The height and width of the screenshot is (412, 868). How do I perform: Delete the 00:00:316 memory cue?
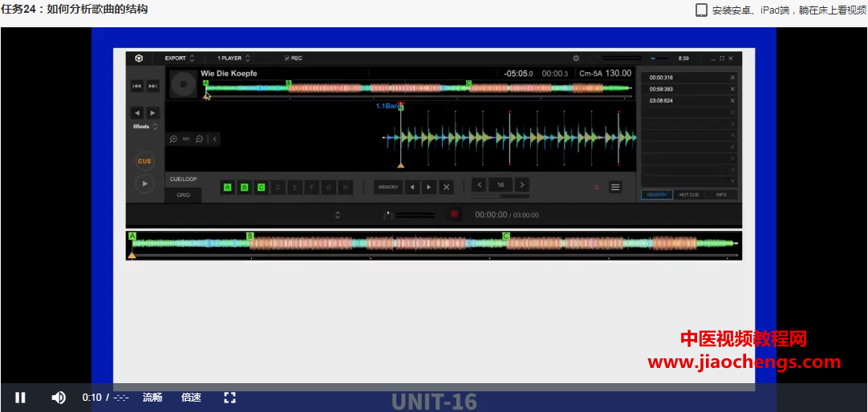(x=732, y=78)
